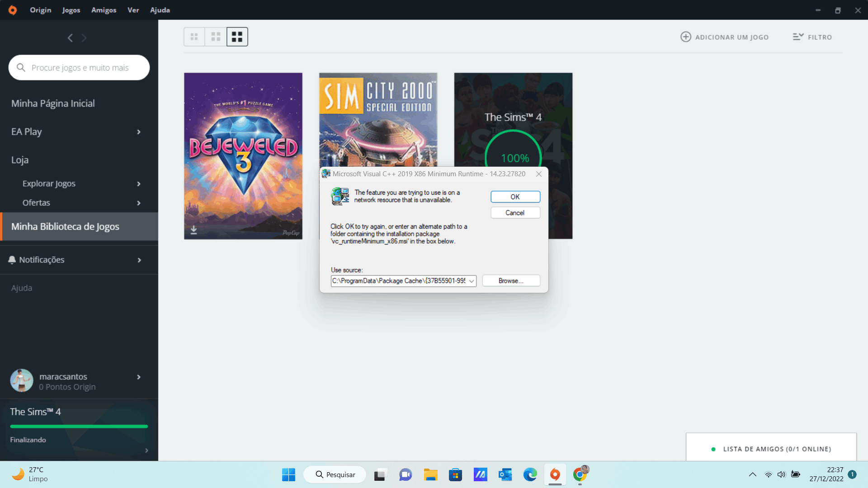This screenshot has width=868, height=488.
Task: Click the Notificações bell icon
Action: 12,260
